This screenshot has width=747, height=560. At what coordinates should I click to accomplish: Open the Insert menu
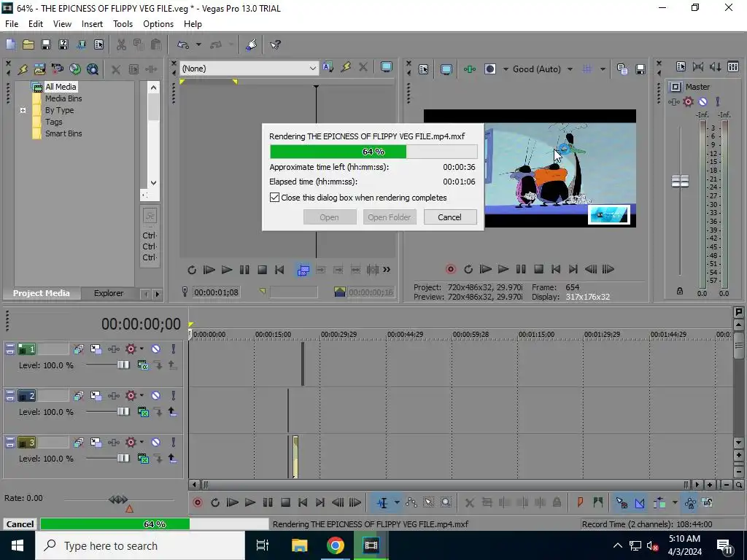92,24
